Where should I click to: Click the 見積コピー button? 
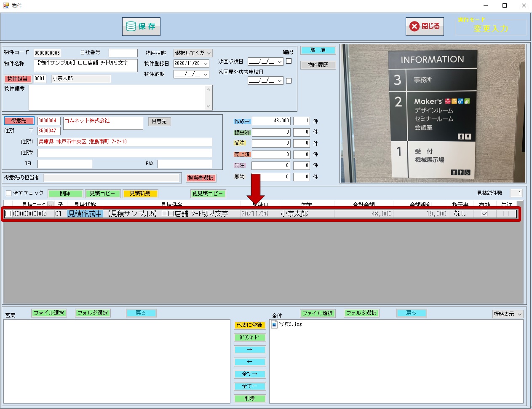102,194
